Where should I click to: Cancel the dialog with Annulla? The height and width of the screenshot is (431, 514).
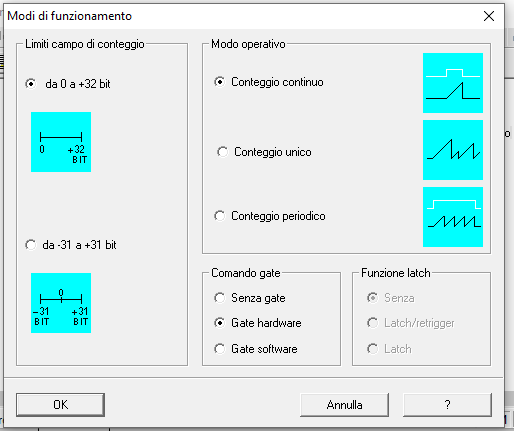point(344,405)
